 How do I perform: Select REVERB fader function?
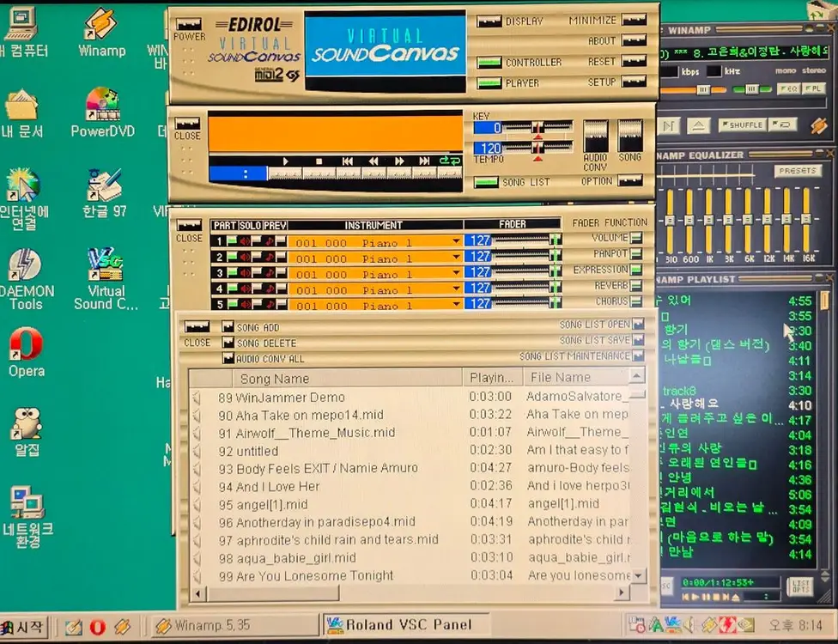click(x=636, y=285)
